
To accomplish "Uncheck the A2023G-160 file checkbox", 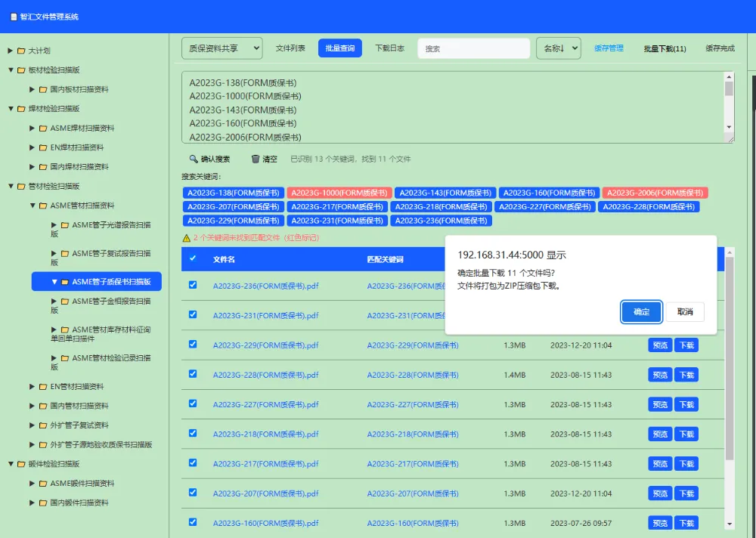I will pyautogui.click(x=193, y=522).
